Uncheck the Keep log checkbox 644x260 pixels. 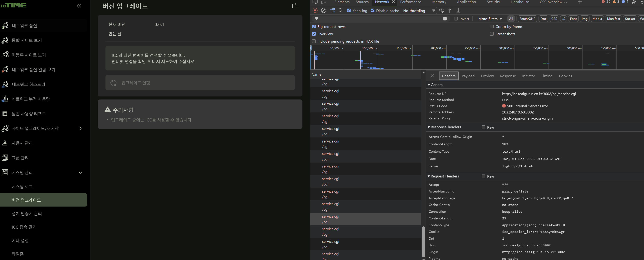[349, 10]
